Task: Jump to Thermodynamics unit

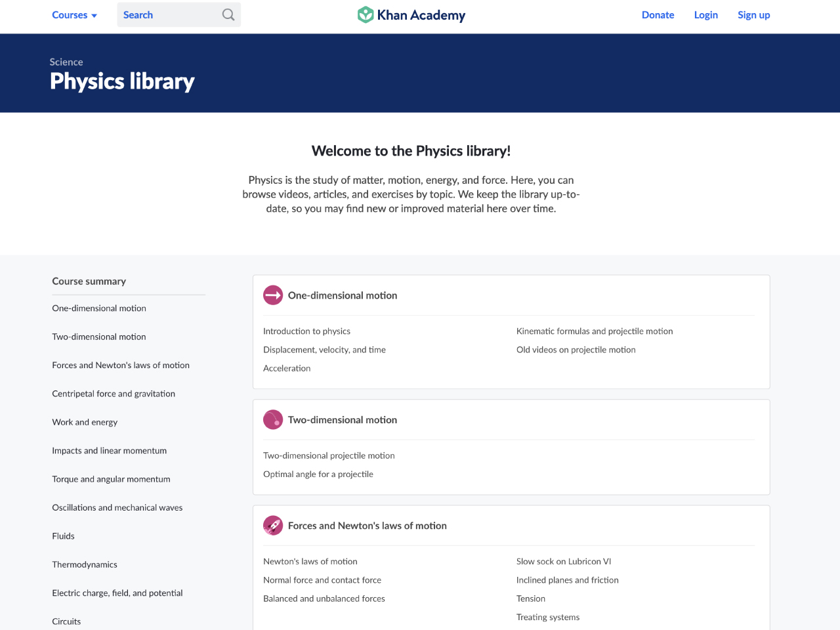Action: tap(85, 564)
